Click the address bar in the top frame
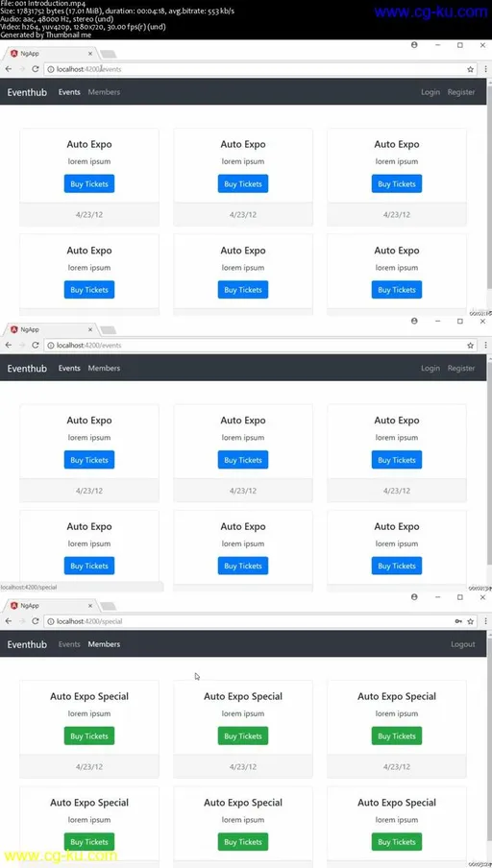The width and height of the screenshot is (492, 868). (260, 69)
